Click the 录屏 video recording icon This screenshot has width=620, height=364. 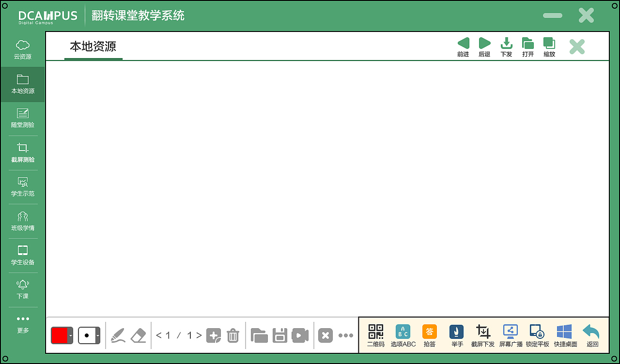[300, 335]
